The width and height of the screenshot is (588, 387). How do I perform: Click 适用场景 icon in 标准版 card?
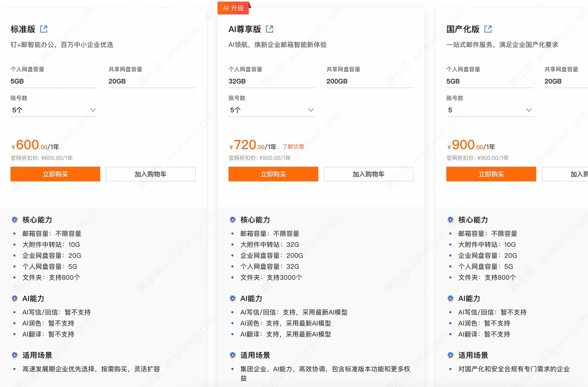[15, 355]
